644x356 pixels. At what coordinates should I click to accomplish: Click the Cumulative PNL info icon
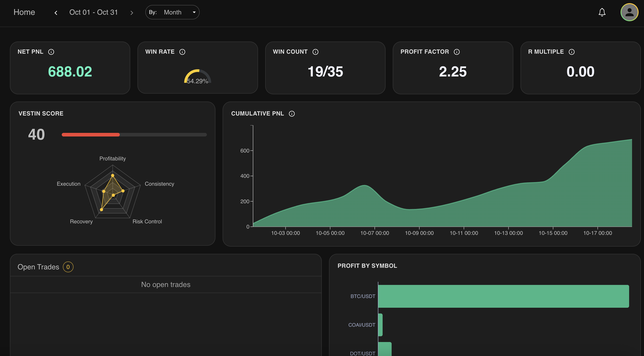click(x=292, y=113)
